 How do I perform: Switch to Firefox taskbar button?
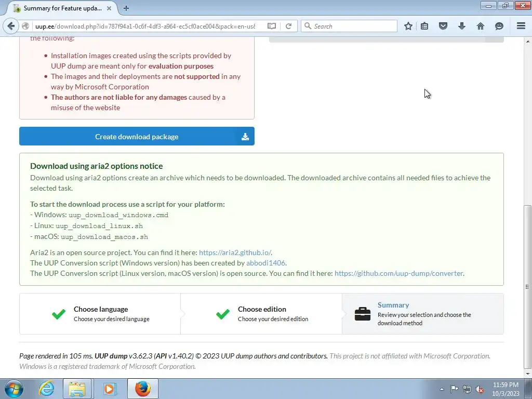point(143,389)
